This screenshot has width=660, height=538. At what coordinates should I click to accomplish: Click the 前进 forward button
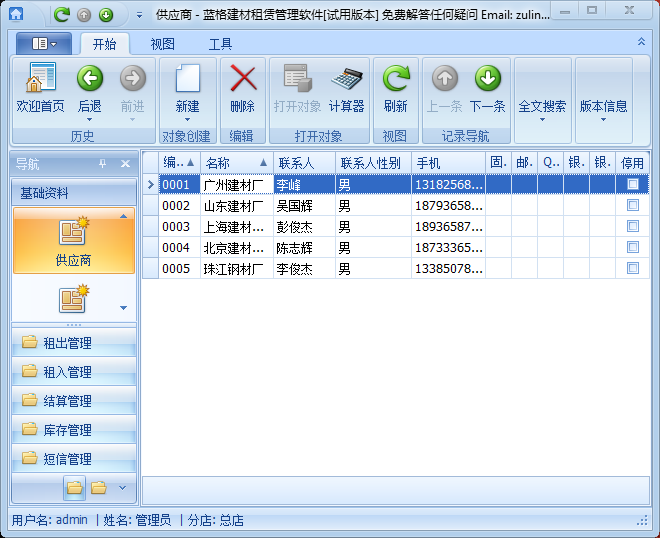[133, 89]
